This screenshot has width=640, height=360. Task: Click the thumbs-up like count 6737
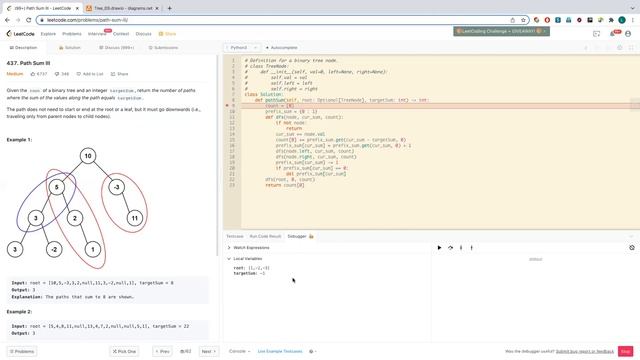[x=39, y=74]
